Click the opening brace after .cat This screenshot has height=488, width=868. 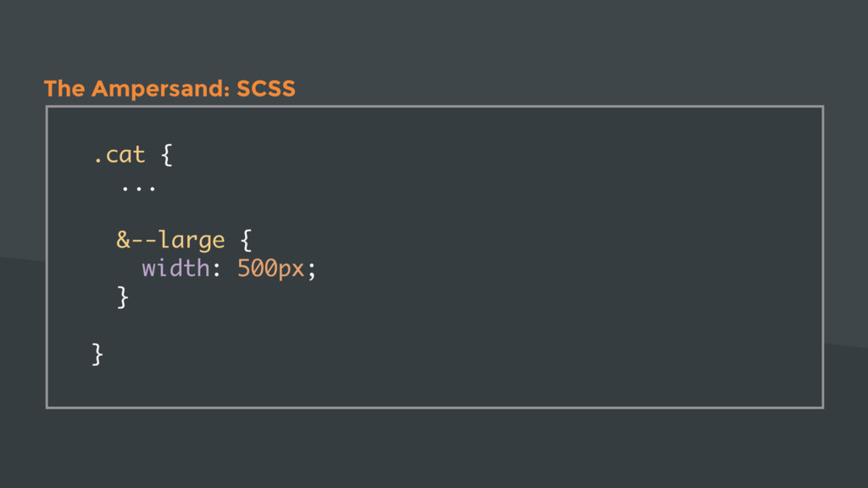tap(167, 155)
